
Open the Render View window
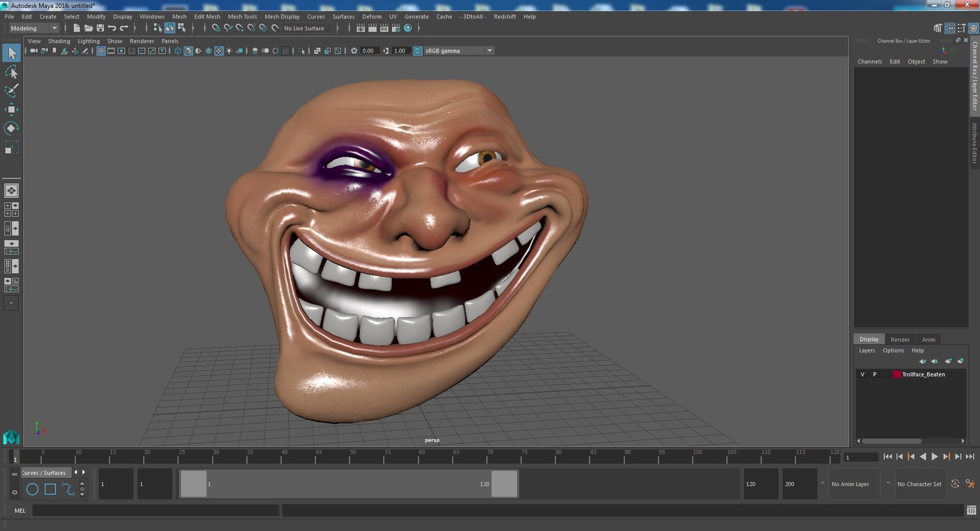pyautogui.click(x=361, y=28)
